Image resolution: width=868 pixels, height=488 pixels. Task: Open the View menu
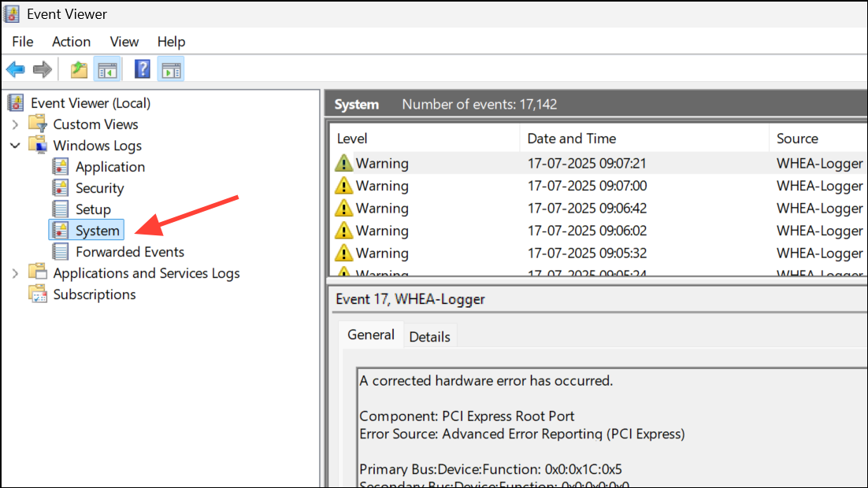click(x=124, y=42)
